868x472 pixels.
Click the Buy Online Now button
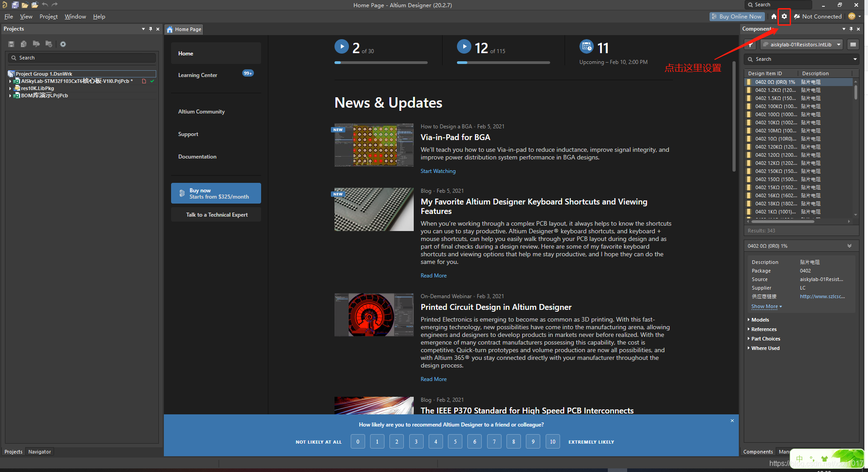click(x=737, y=17)
